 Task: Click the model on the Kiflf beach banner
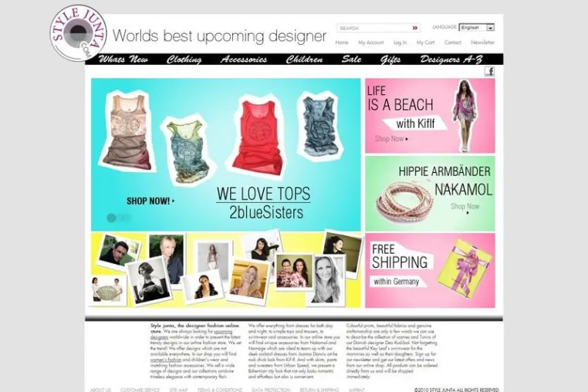(x=465, y=116)
